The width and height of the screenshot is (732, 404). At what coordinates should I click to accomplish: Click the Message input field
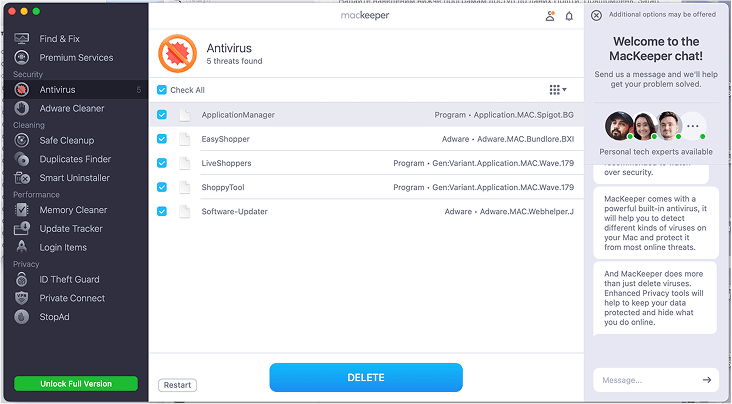click(x=649, y=380)
